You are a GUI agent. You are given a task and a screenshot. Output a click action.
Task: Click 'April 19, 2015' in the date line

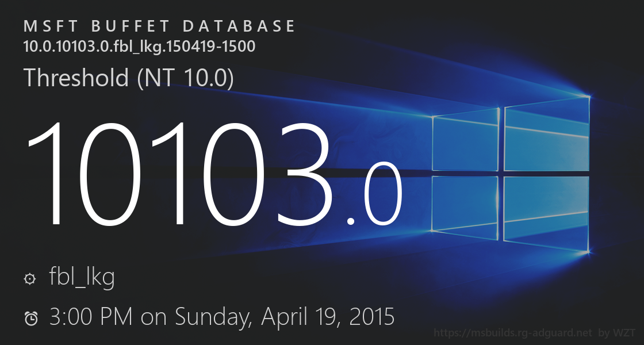[x=328, y=317]
